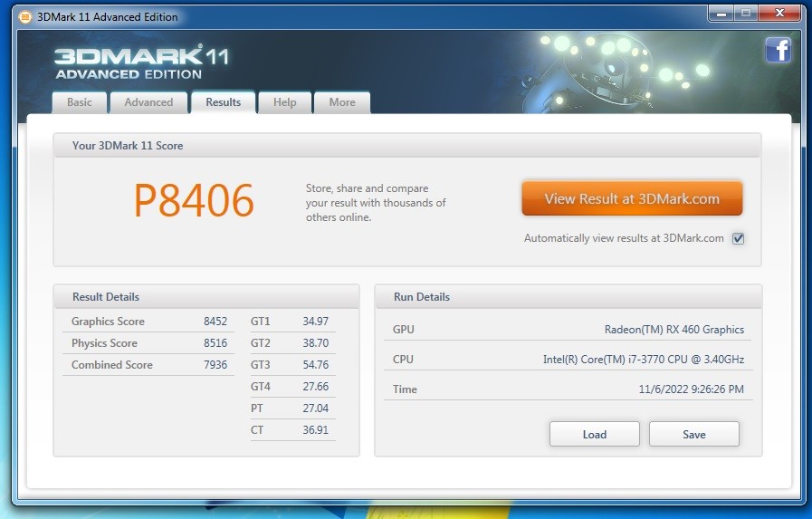Image resolution: width=812 pixels, height=519 pixels.
Task: Minimize the 3DMark 11 window
Action: point(721,14)
